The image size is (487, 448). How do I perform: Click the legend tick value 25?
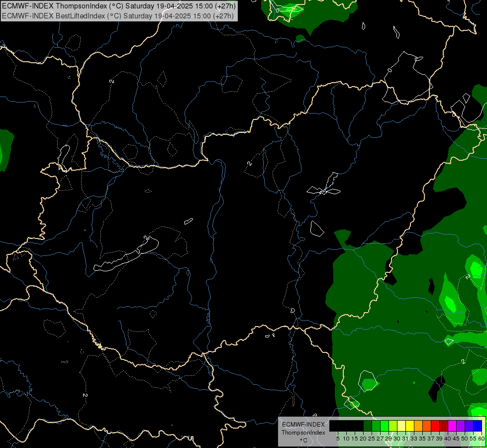coord(372,439)
